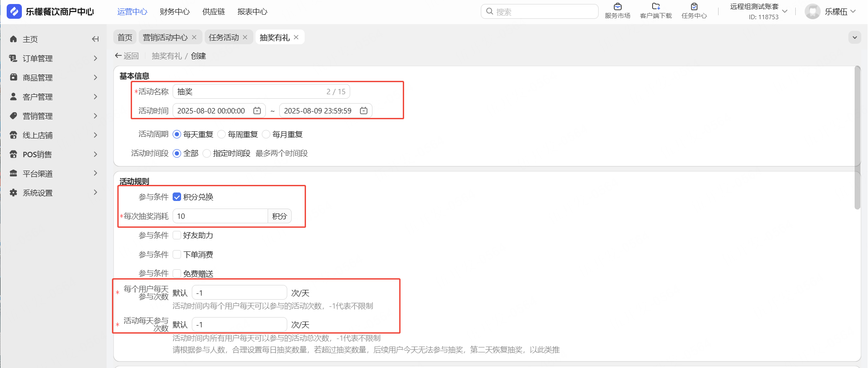Check the 好友助力 checkbox
Image resolution: width=868 pixels, height=368 pixels.
tap(177, 235)
